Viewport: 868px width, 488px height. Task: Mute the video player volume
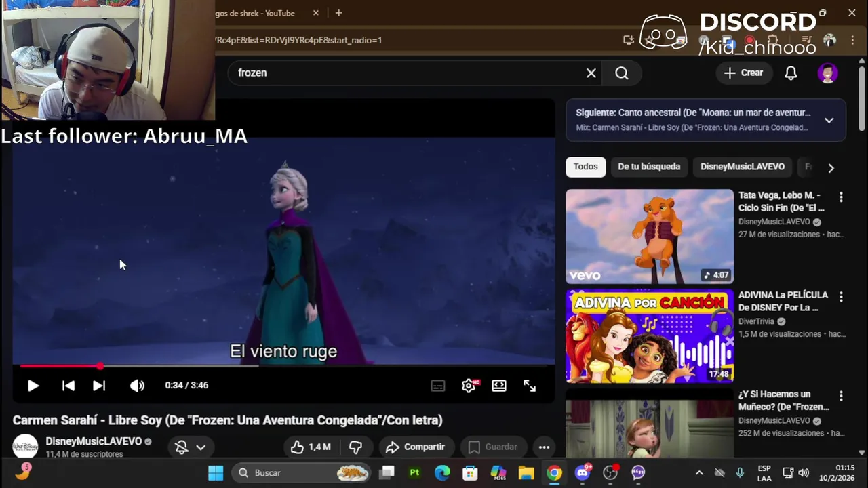pyautogui.click(x=137, y=386)
